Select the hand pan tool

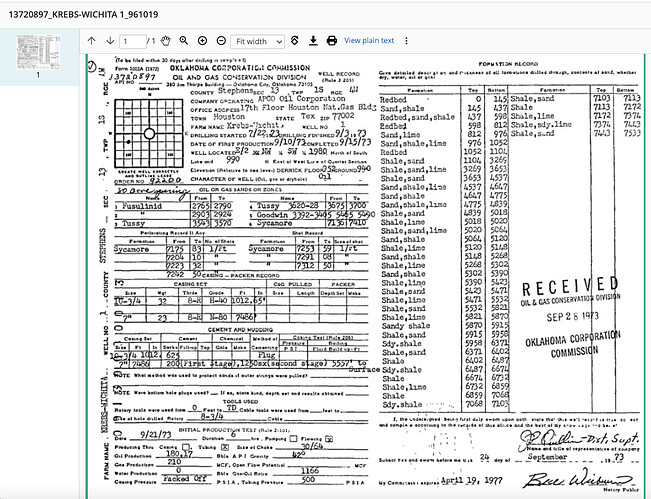[166, 41]
